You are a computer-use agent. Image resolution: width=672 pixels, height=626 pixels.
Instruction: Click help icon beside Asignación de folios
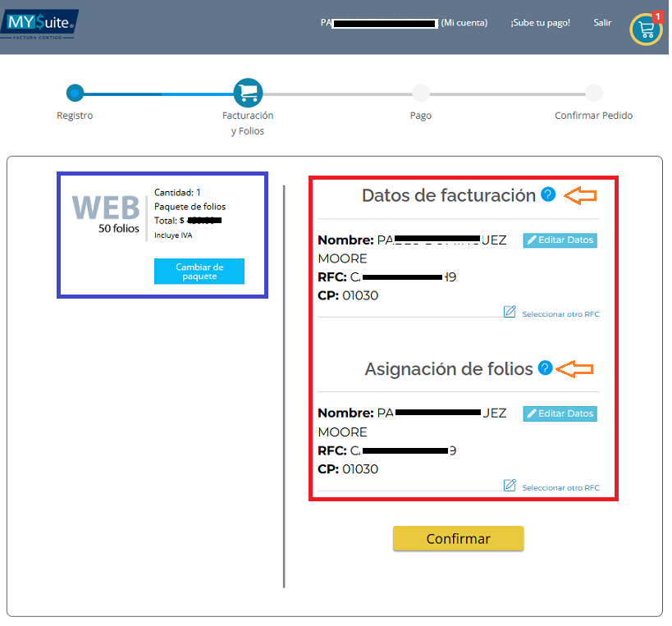(545, 368)
